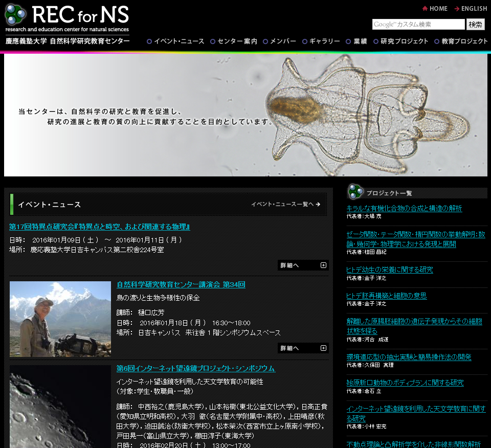Click the 慶應義塾大学 自然科学研究教育センター title
This screenshot has height=448, width=491.
pyautogui.click(x=68, y=41)
